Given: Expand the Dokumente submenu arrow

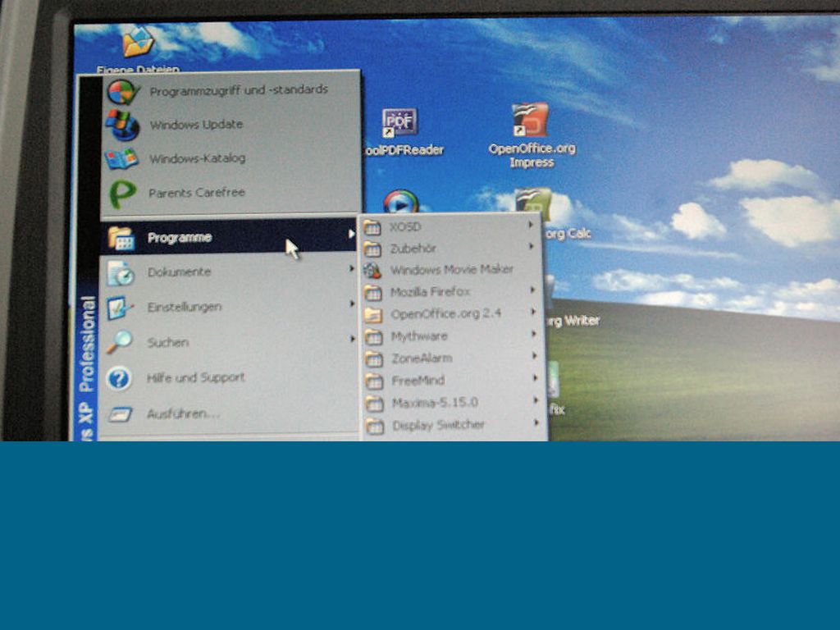Looking at the screenshot, I should 352,270.
